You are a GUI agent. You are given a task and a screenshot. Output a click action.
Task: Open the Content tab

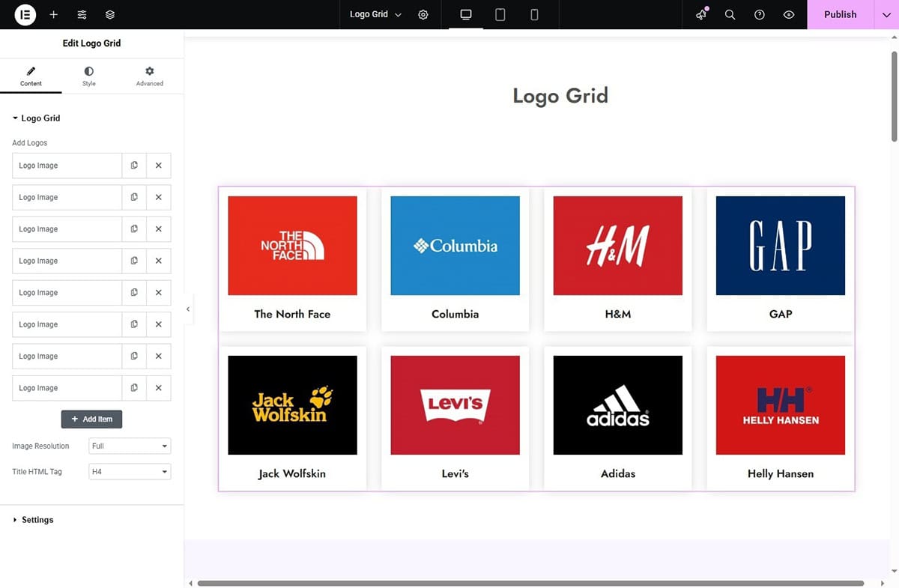point(31,76)
